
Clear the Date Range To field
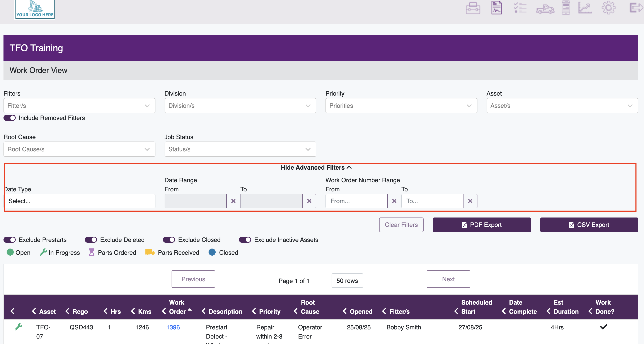309,201
